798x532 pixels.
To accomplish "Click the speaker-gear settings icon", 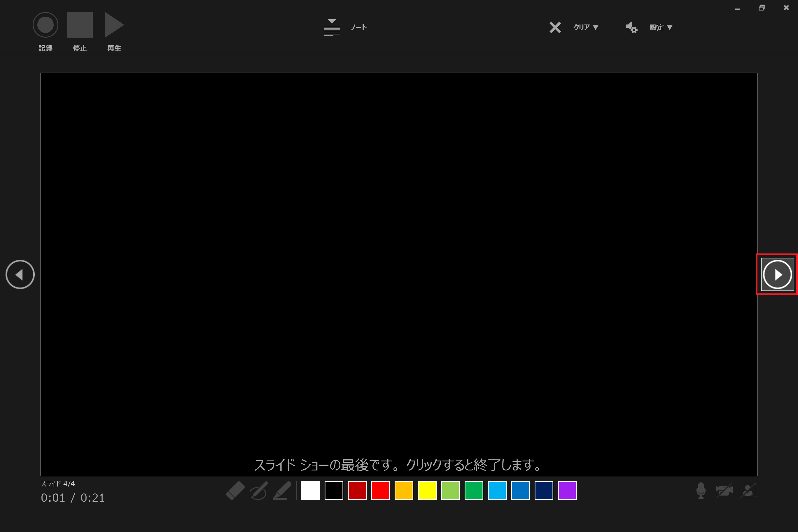I will [631, 27].
